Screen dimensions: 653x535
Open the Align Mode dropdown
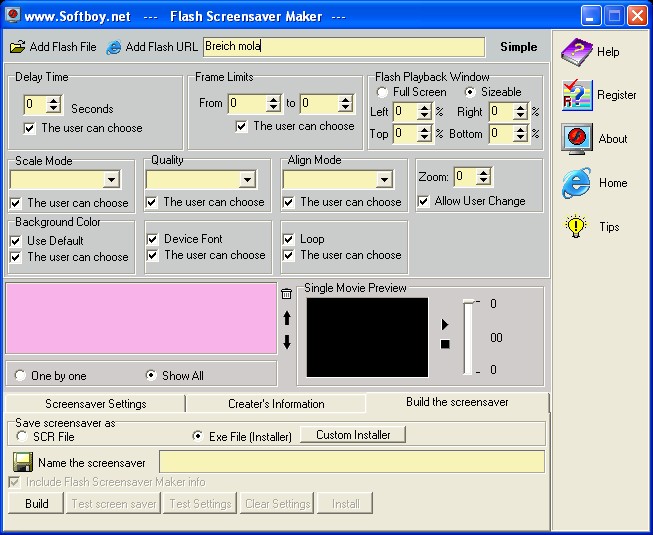pyautogui.click(x=384, y=180)
